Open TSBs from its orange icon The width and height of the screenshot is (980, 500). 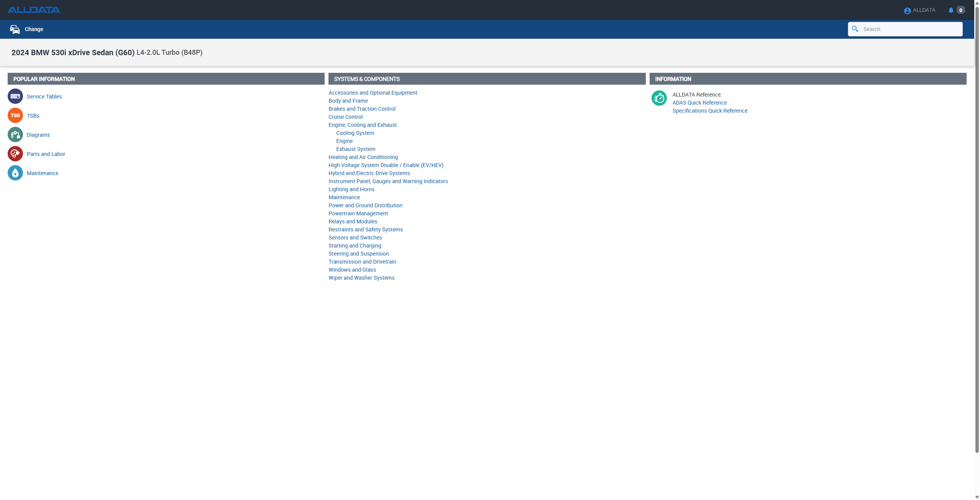click(x=15, y=115)
